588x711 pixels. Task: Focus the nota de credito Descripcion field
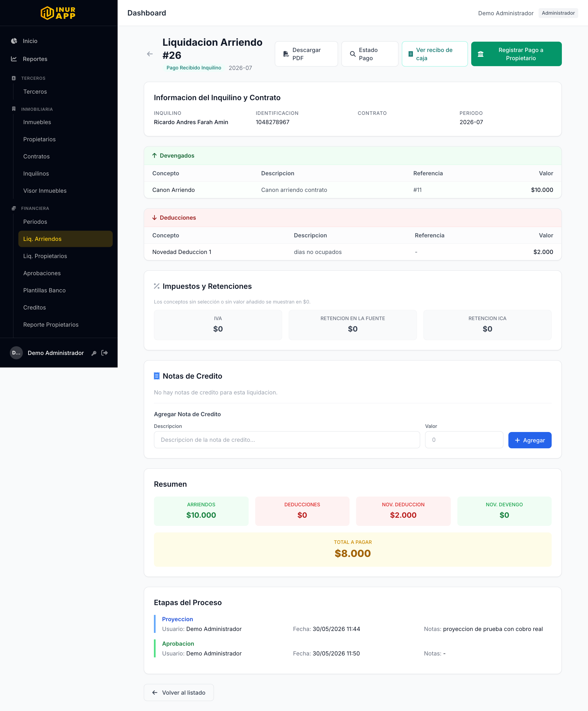[x=287, y=440]
